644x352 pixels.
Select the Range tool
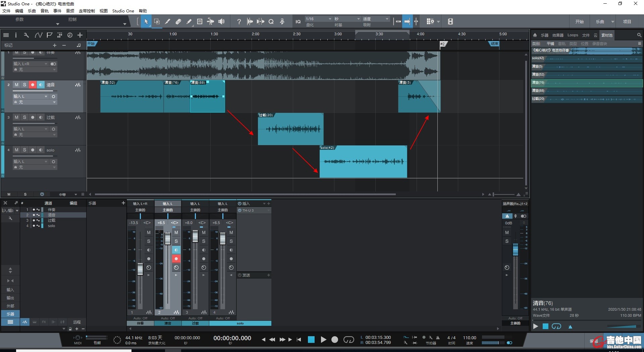coord(157,21)
